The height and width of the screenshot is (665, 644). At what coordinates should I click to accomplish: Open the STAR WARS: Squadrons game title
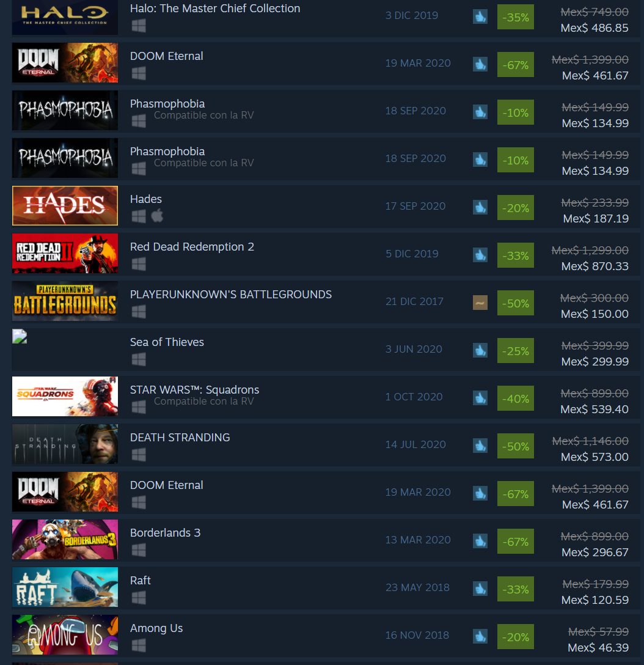194,389
